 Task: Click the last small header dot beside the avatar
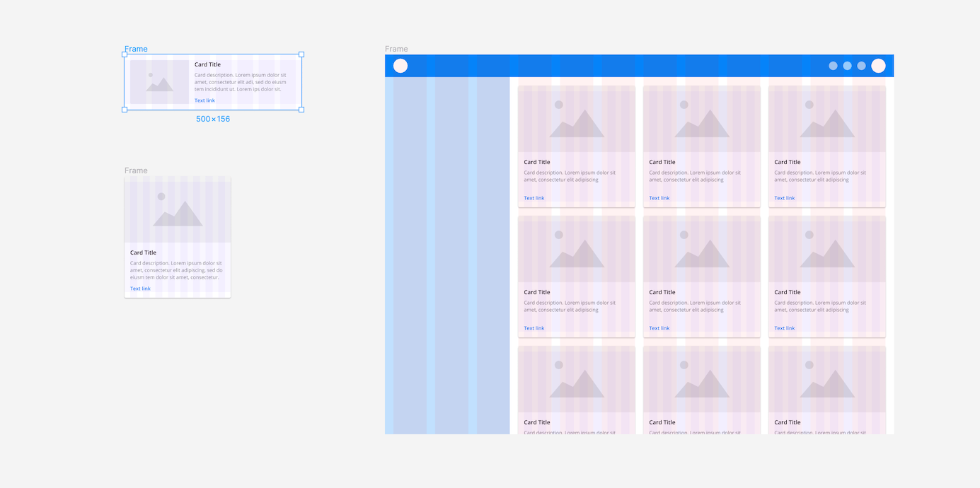point(861,66)
